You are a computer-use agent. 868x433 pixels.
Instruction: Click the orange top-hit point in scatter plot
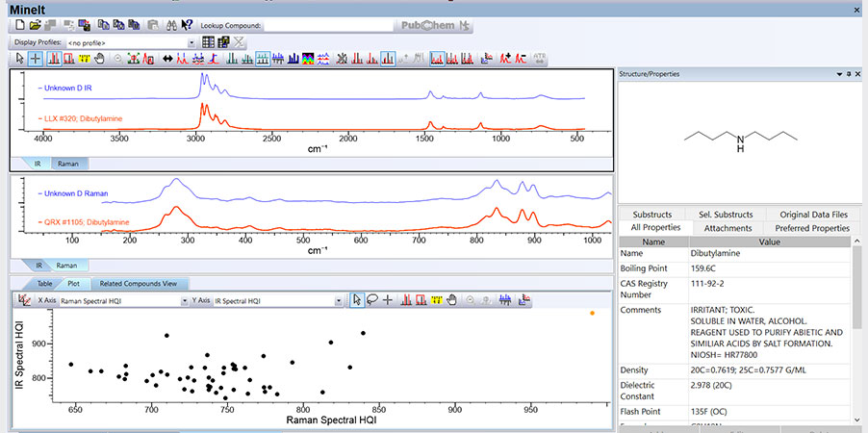pyautogui.click(x=592, y=313)
